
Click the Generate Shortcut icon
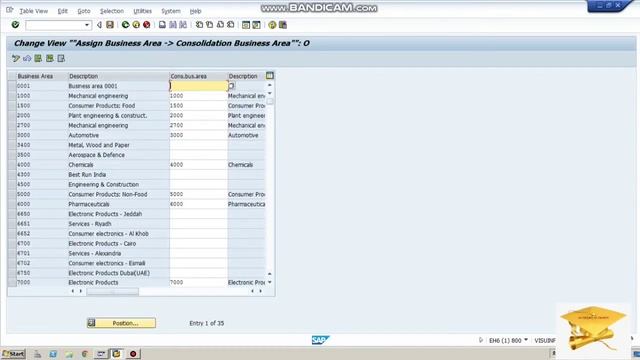pyautogui.click(x=256, y=25)
